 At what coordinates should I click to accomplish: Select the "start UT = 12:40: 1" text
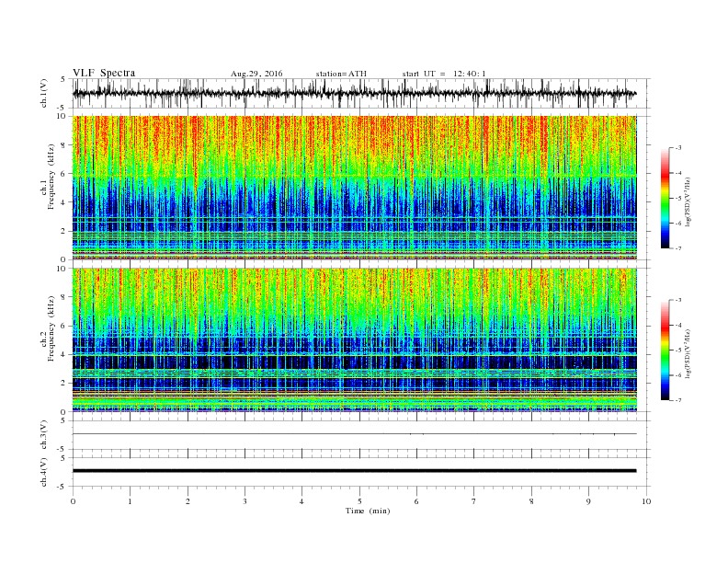pos(444,74)
